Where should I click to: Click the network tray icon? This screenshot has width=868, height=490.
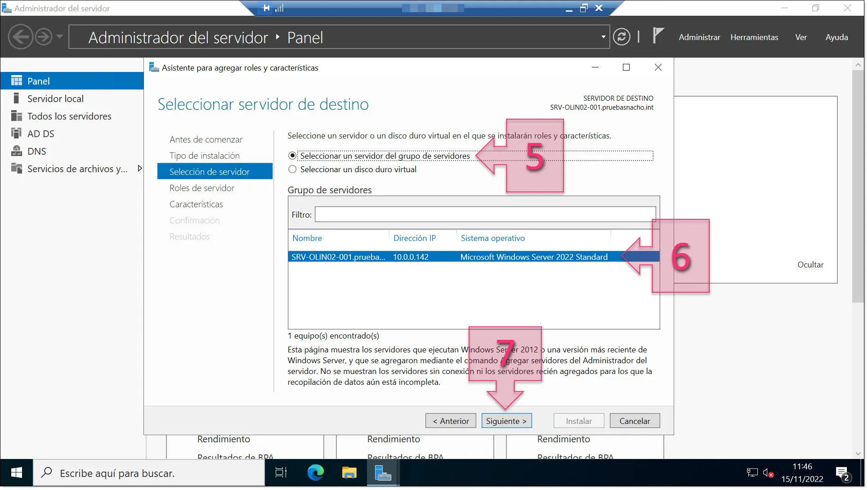(x=752, y=473)
